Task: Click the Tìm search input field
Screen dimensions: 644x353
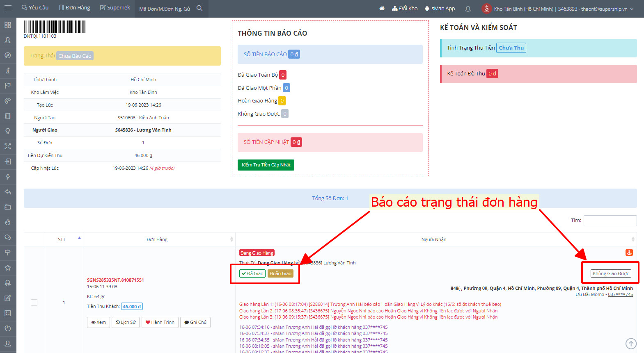Action: (x=610, y=221)
